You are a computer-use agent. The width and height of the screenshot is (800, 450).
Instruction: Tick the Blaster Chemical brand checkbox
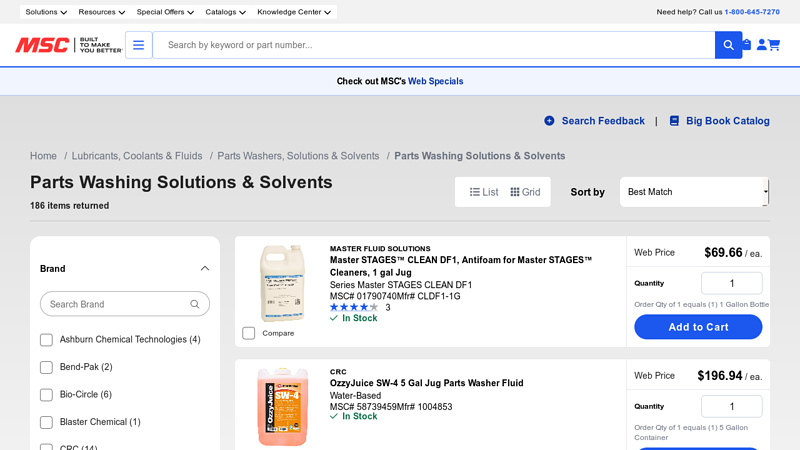point(46,422)
